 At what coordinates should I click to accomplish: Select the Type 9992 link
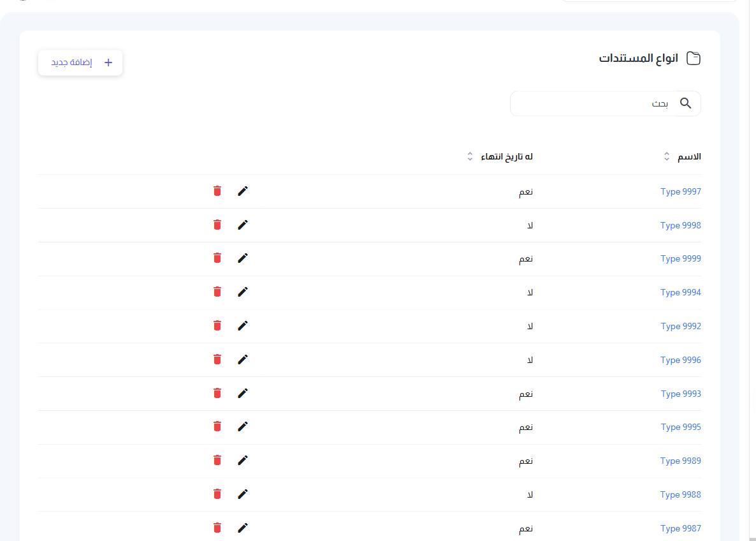[x=680, y=326]
